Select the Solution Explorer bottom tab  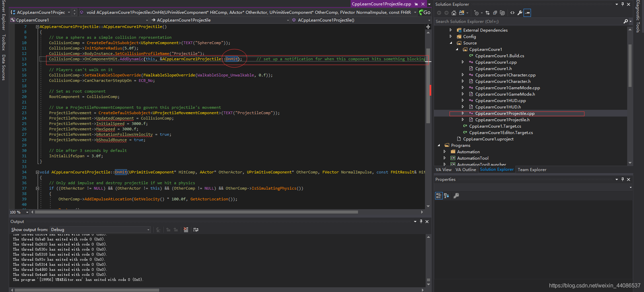[497, 169]
